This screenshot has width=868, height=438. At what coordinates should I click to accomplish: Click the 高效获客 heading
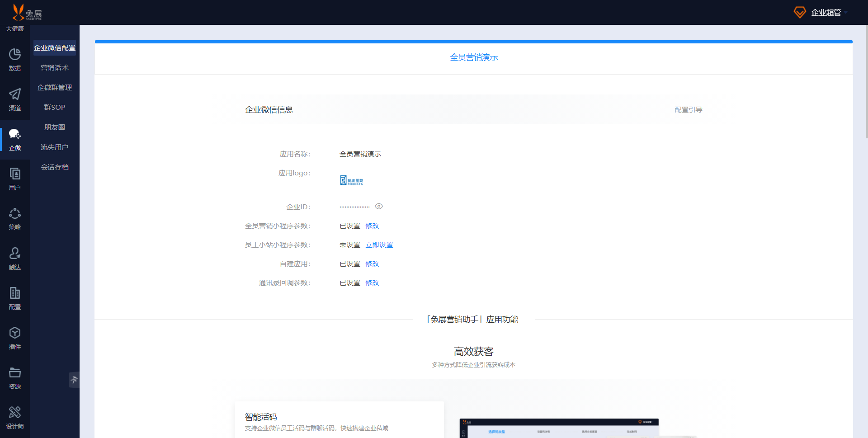point(474,352)
